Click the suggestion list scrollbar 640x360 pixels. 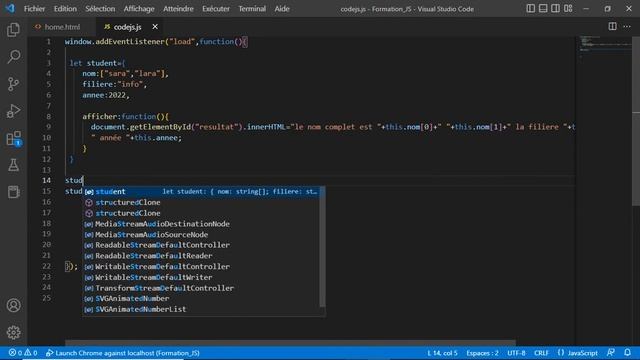point(322,247)
